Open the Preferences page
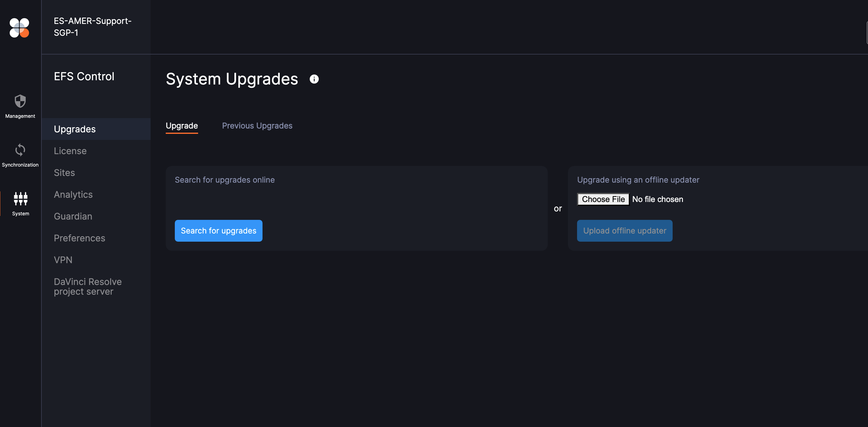The width and height of the screenshot is (868, 427). coord(79,238)
